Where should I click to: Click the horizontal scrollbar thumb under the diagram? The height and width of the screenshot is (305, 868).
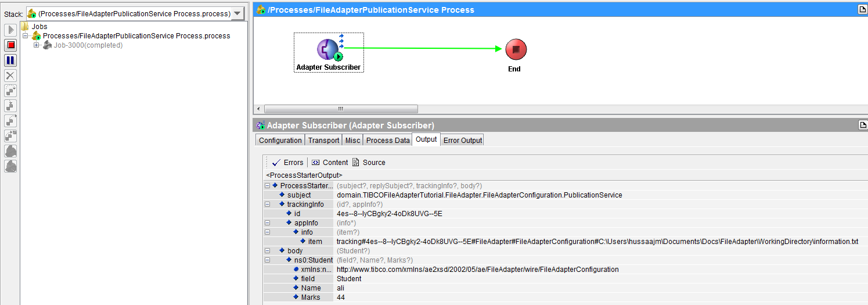pyautogui.click(x=341, y=109)
